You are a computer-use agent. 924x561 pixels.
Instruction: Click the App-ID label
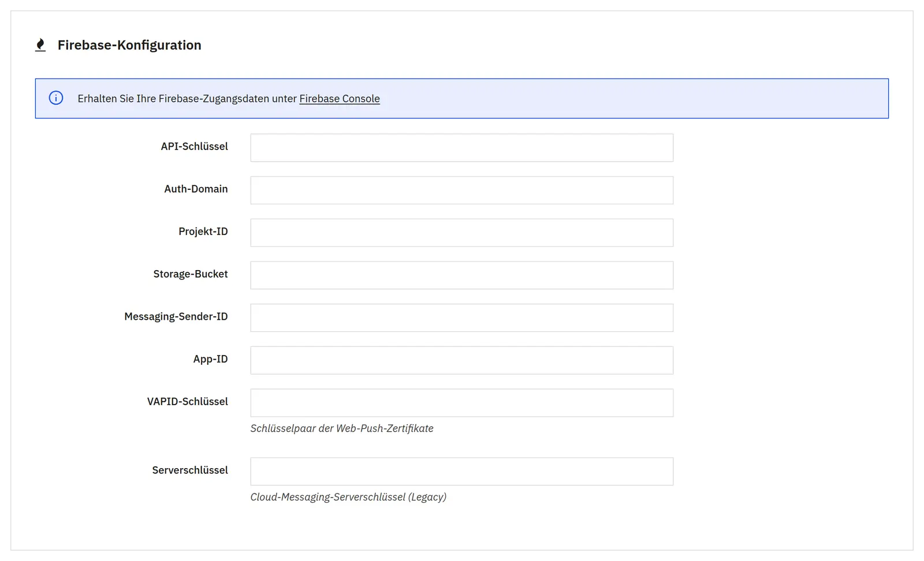tap(211, 359)
